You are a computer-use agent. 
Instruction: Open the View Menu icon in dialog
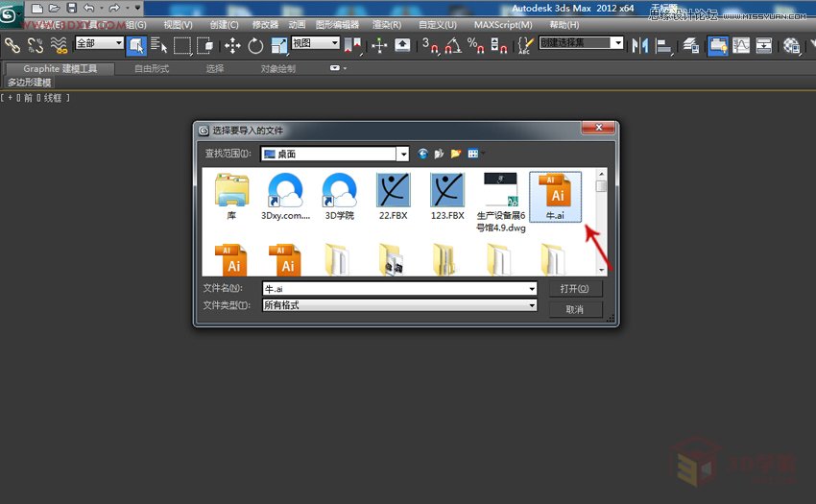(x=473, y=154)
